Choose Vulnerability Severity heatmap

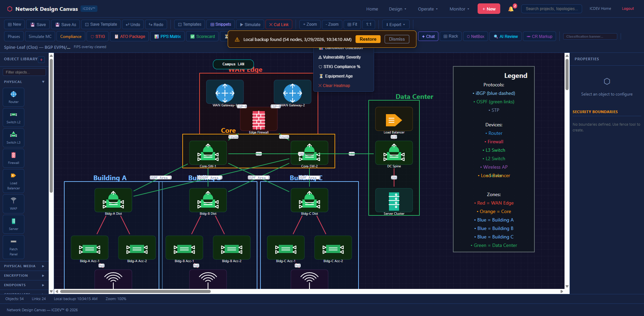[x=344, y=57]
